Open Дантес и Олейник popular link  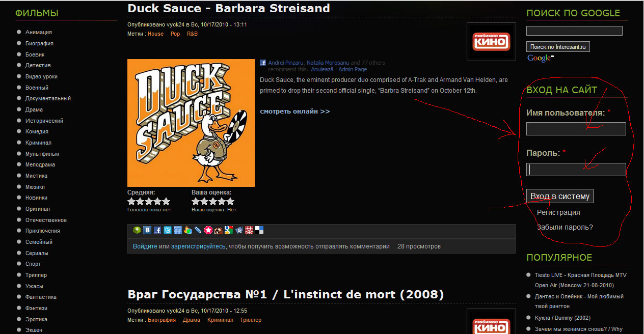click(x=579, y=301)
